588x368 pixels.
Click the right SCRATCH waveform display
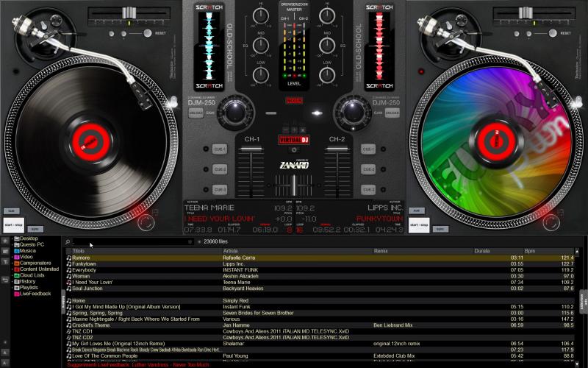click(379, 46)
